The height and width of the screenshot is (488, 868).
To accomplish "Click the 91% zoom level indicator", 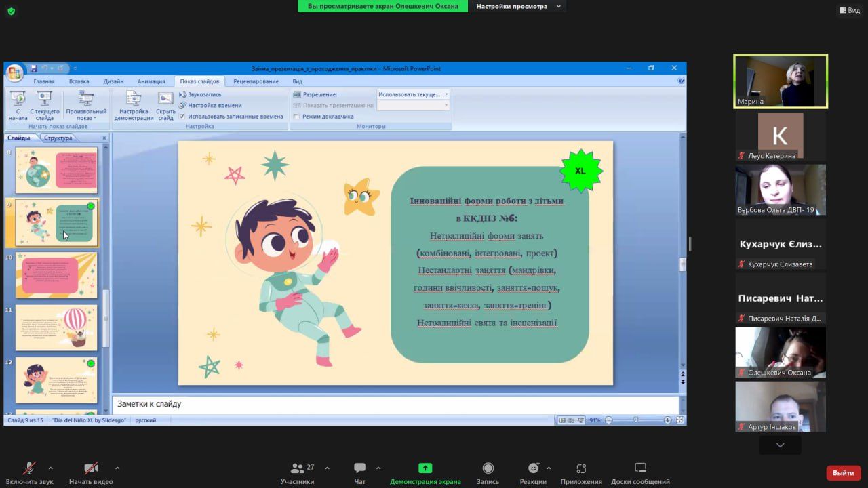I will (x=595, y=420).
